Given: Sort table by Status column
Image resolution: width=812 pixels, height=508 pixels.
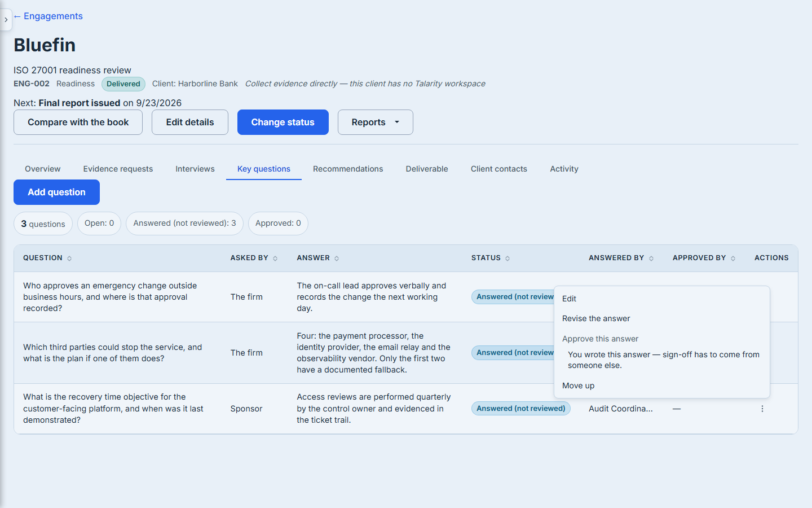Looking at the screenshot, I should pyautogui.click(x=491, y=258).
